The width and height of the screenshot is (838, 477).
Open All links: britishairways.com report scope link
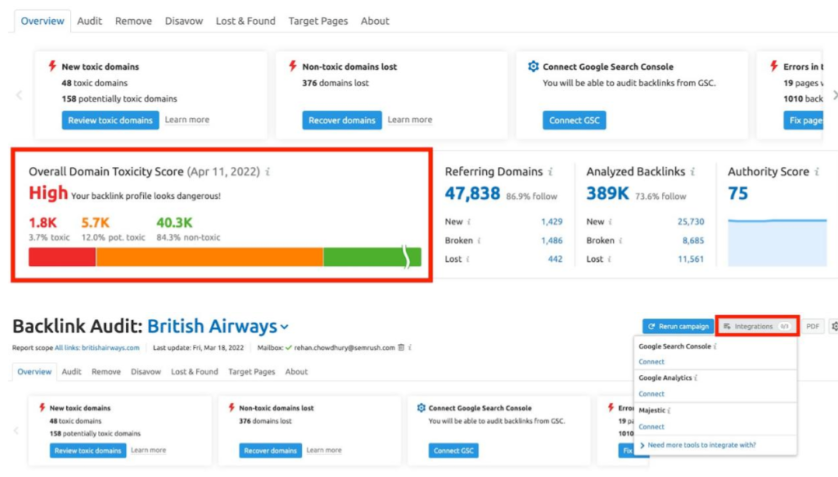(x=97, y=347)
